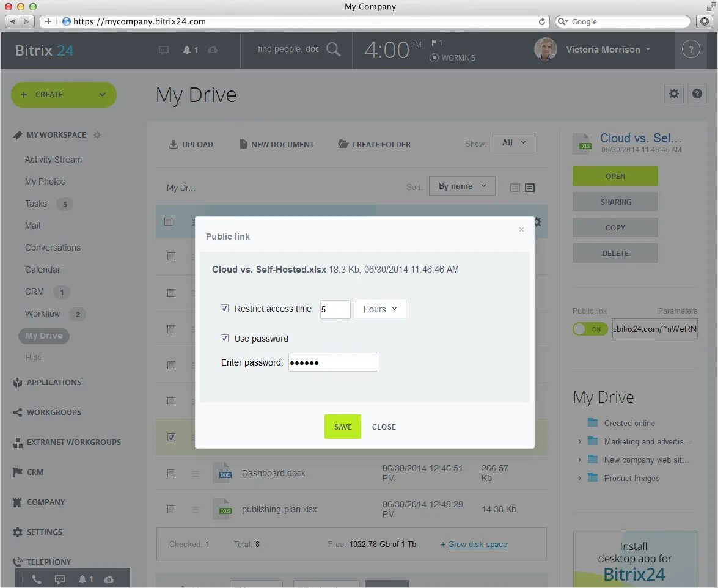
Task: Click the green Open button
Action: click(615, 176)
